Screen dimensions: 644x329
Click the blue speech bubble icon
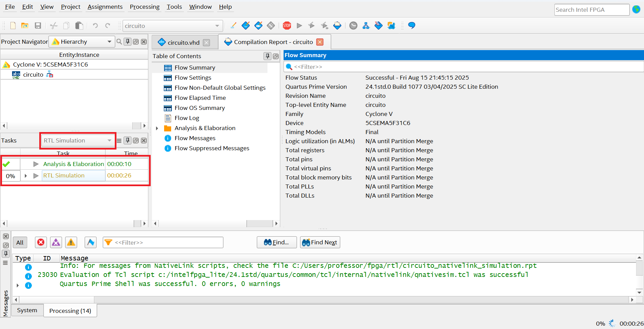pyautogui.click(x=411, y=26)
